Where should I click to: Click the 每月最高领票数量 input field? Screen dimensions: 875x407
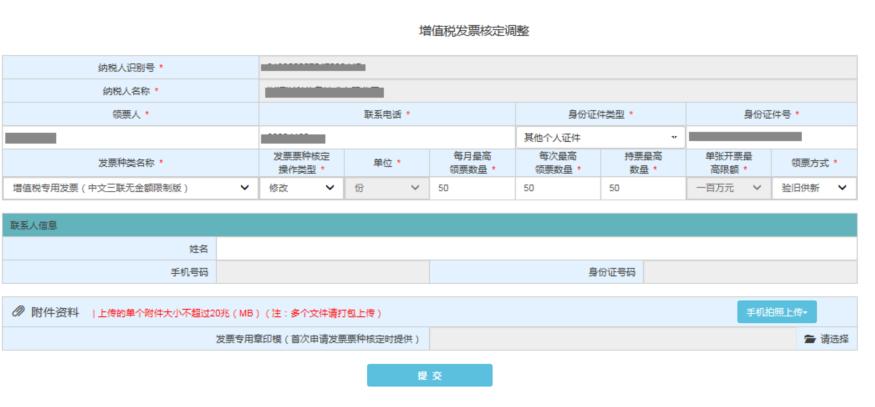pos(472,187)
